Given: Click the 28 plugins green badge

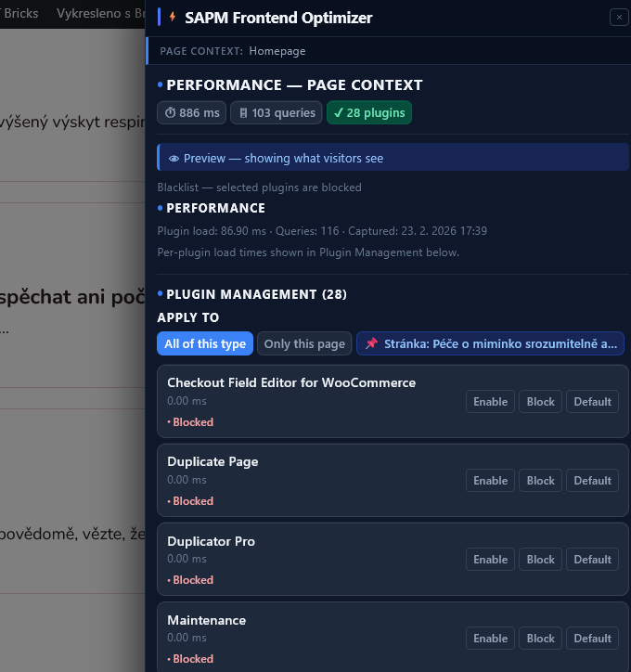Looking at the screenshot, I should pos(368,112).
